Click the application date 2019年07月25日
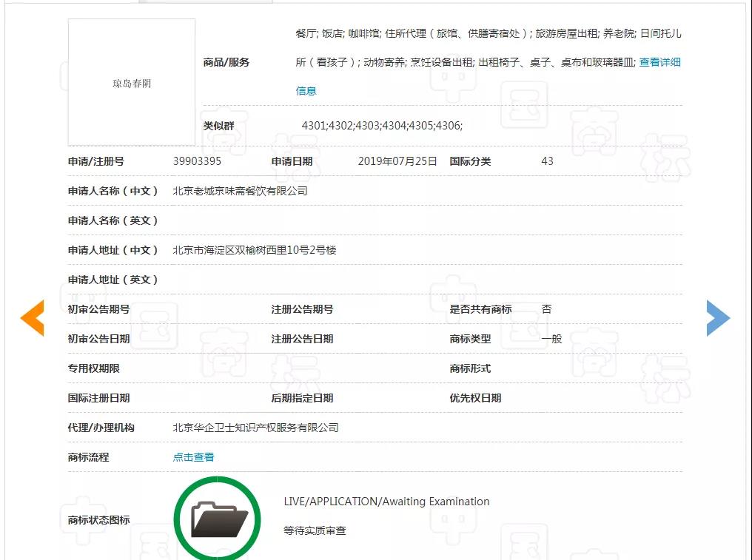 point(397,161)
